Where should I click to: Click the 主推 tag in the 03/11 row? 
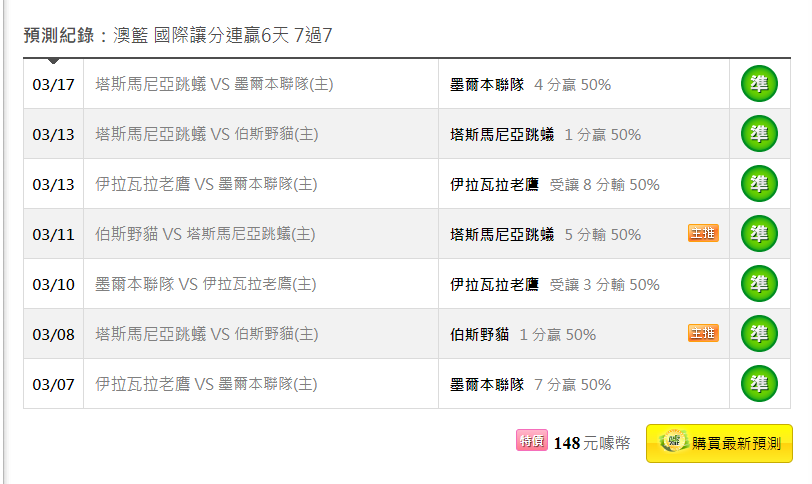click(x=703, y=233)
